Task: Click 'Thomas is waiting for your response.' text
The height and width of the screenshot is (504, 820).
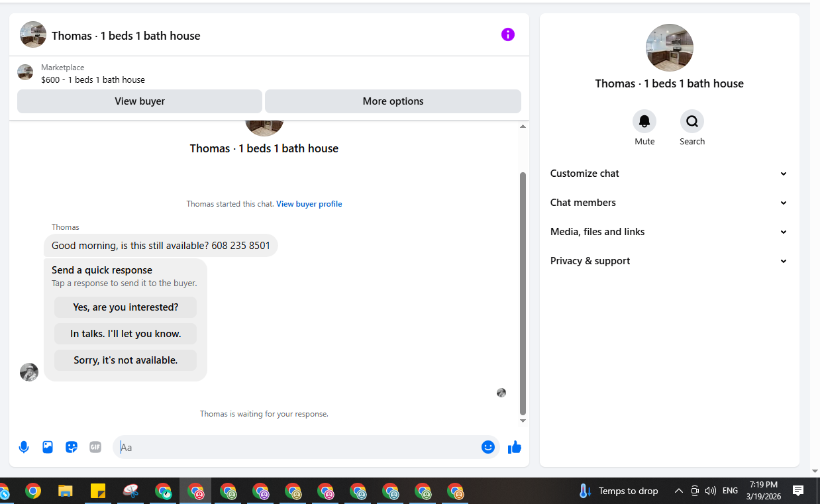Action: tap(264, 414)
